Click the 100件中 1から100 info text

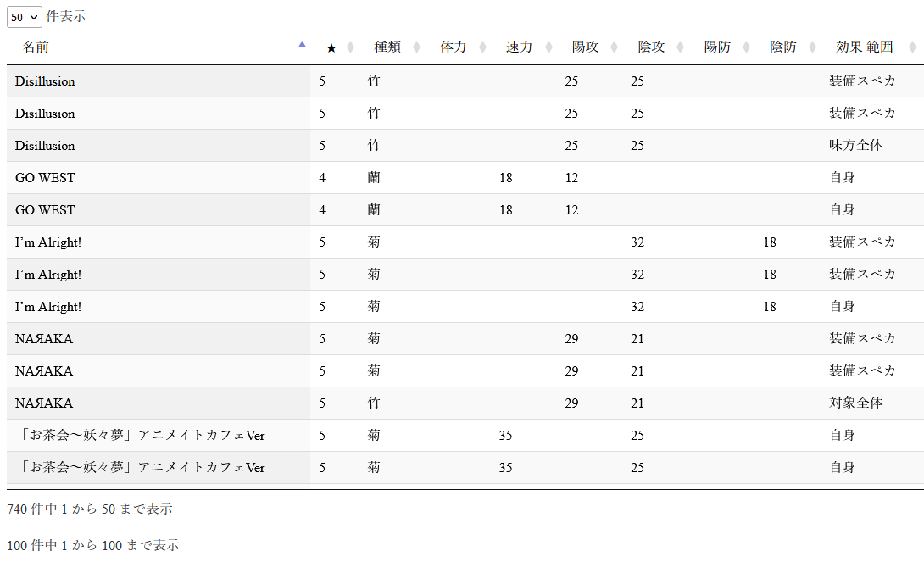click(93, 545)
